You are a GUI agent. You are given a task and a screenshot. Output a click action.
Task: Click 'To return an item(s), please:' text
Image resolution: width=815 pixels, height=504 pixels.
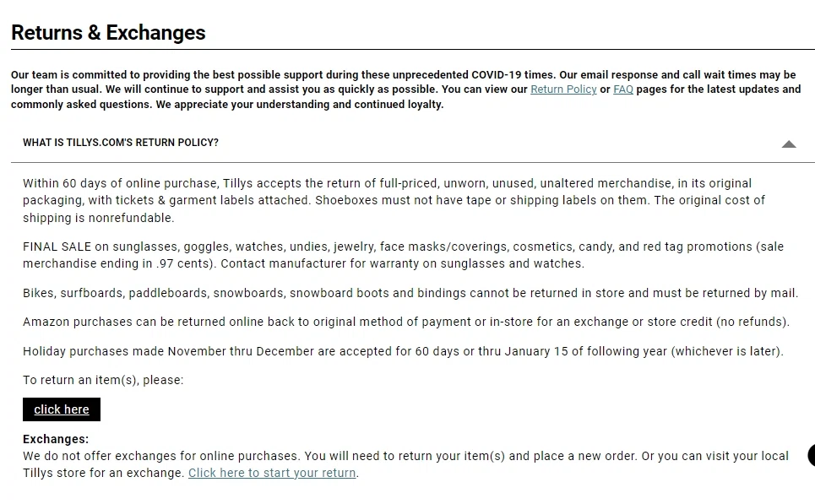click(x=103, y=380)
